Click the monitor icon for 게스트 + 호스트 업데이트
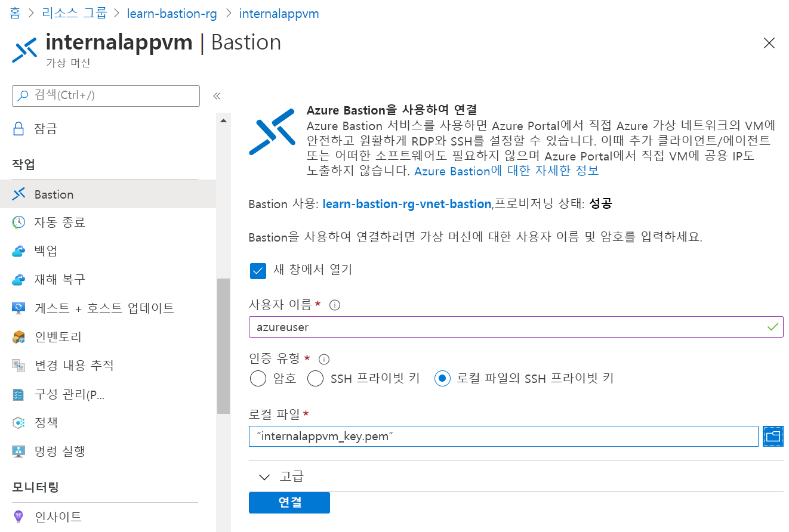This screenshot has height=532, width=789. (x=19, y=308)
